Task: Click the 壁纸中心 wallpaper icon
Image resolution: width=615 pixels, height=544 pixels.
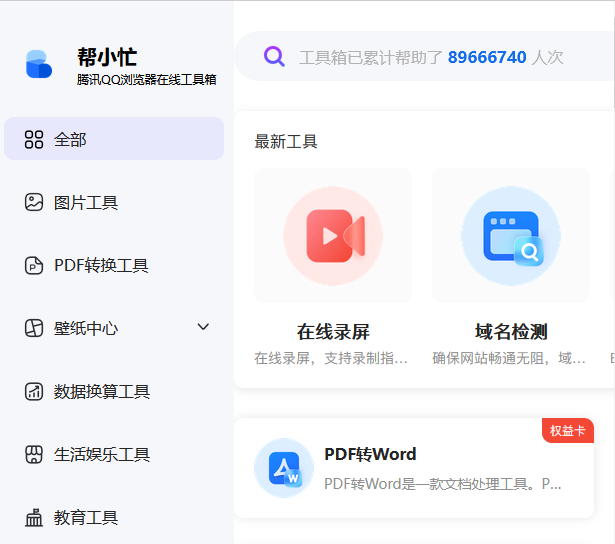Action: 34,328
